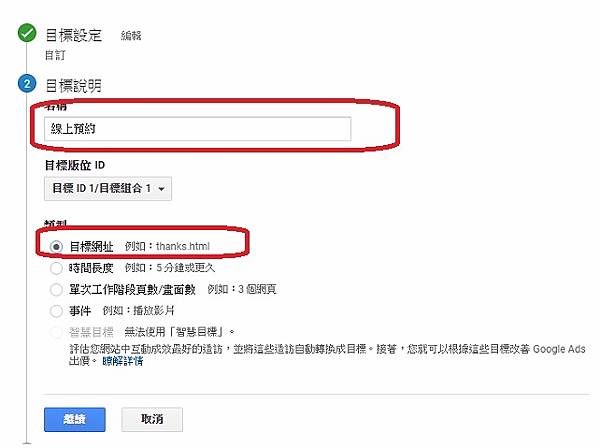Image resolution: width=600 pixels, height=448 pixels.
Task: Open the 瞭解詳情 link
Action: (x=122, y=361)
